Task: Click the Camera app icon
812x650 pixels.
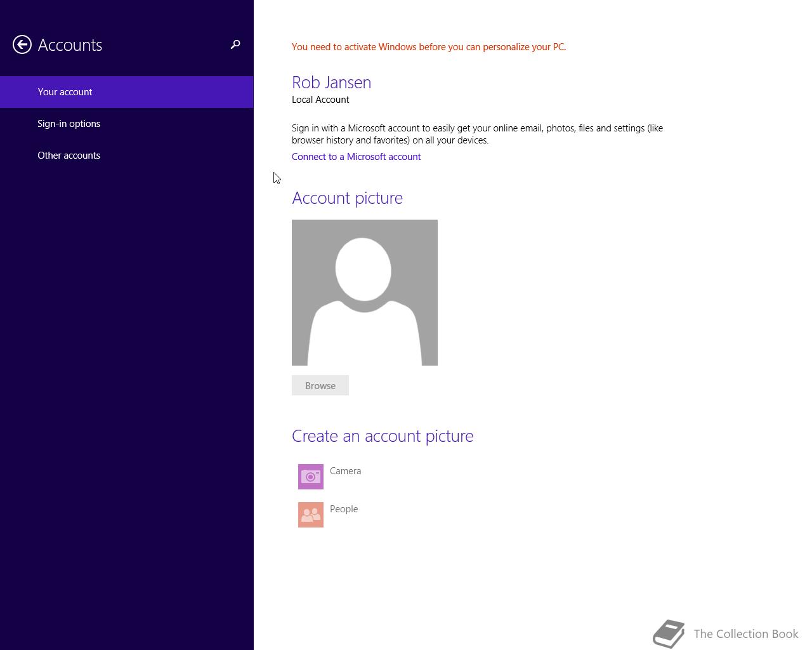Action: pos(311,477)
